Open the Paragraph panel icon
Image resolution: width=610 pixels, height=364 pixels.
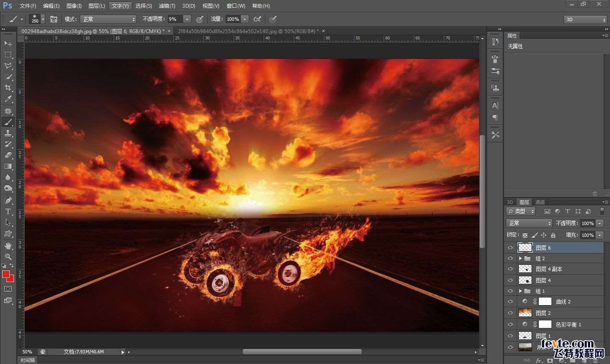point(495,117)
